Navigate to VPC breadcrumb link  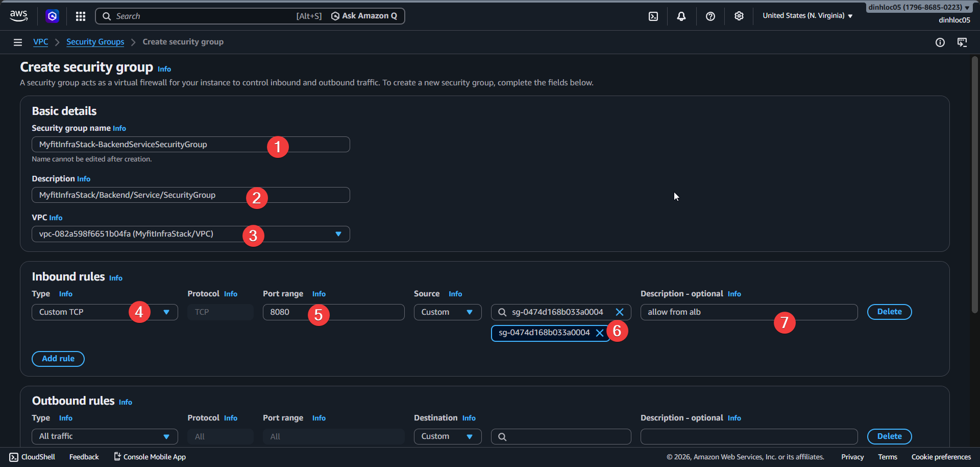pyautogui.click(x=41, y=42)
